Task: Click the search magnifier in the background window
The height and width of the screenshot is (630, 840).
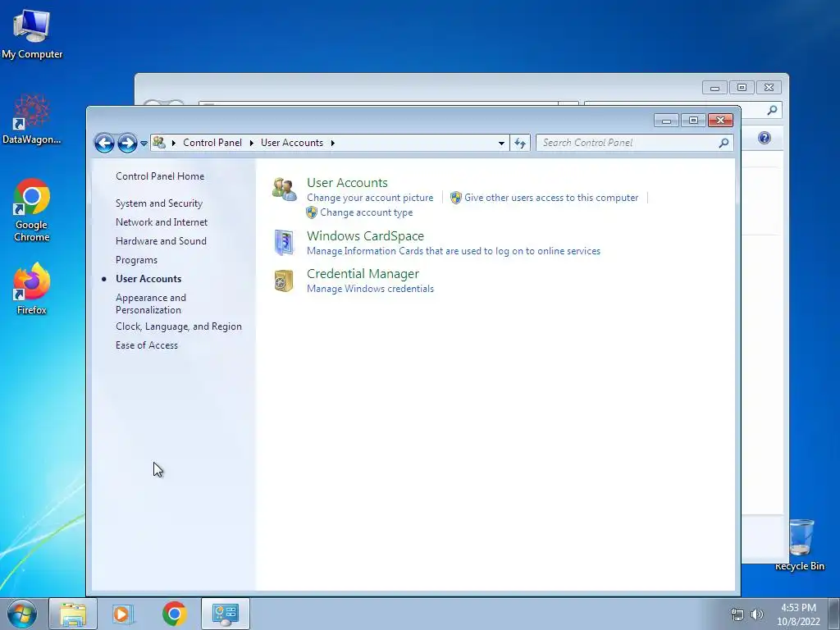Action: pos(772,111)
